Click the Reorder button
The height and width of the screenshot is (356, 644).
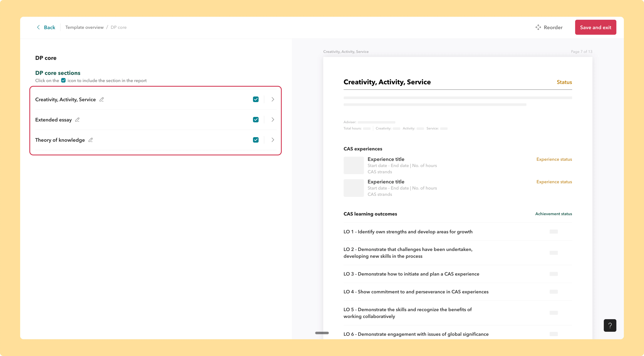coord(549,27)
